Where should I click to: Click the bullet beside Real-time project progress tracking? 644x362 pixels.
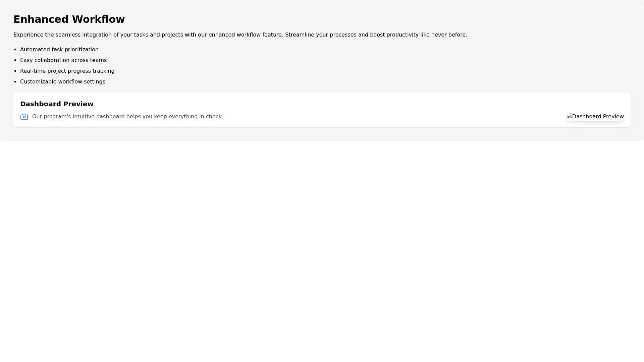tap(16, 71)
